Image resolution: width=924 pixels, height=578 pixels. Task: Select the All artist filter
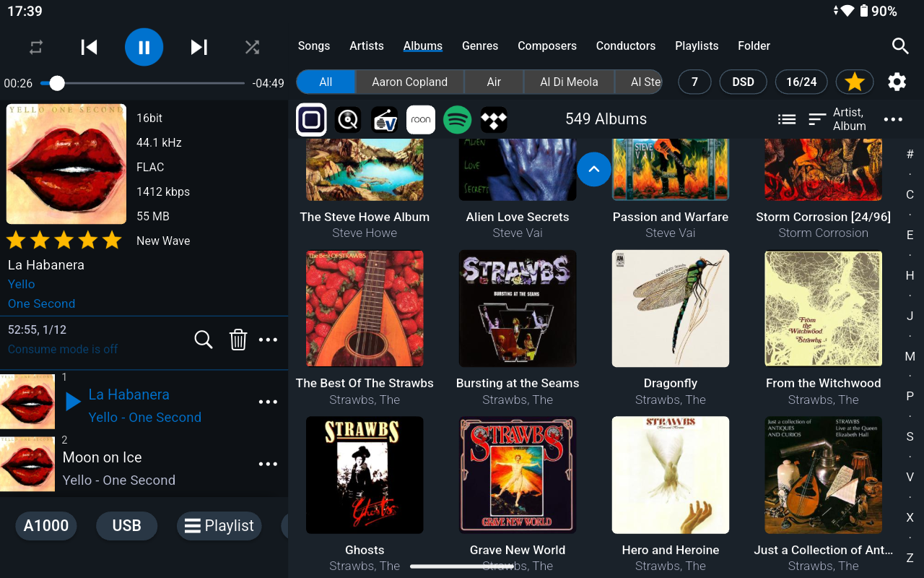tap(326, 82)
